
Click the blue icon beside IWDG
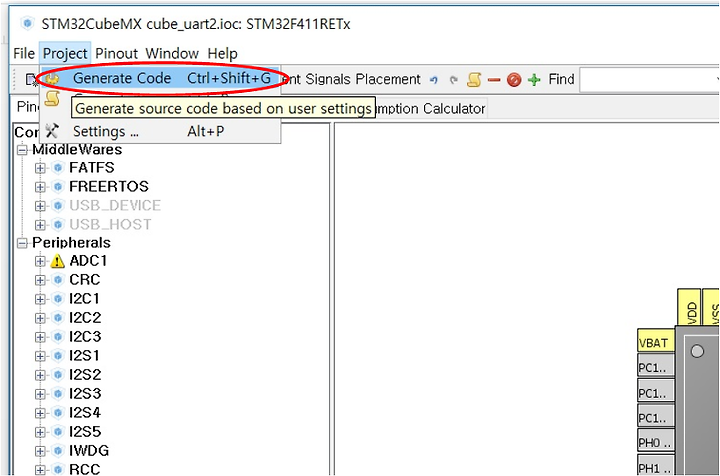point(57,451)
